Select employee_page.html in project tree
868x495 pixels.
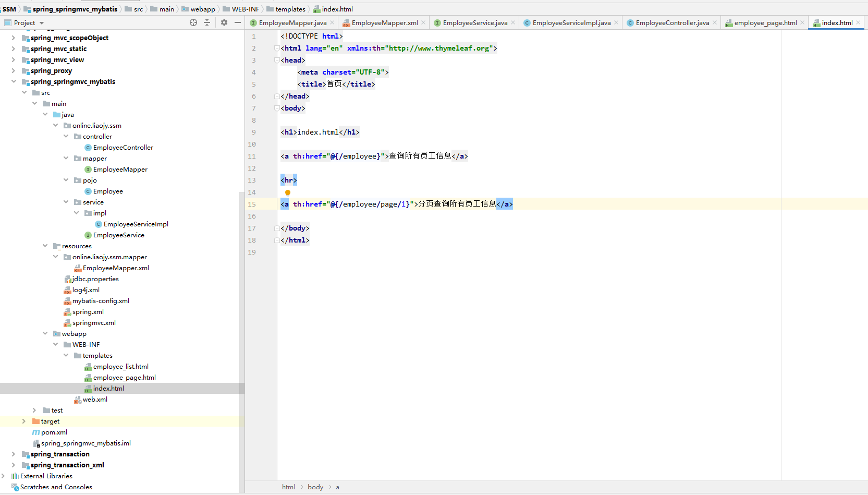124,378
